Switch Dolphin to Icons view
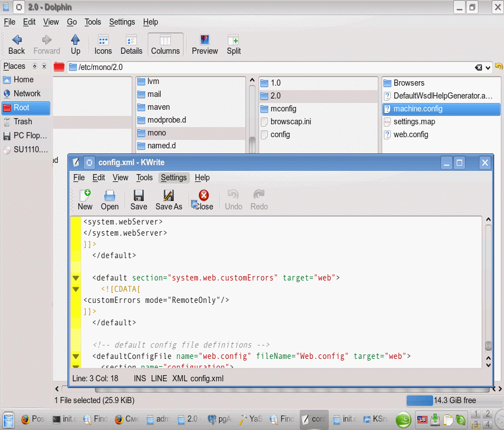 pos(103,45)
